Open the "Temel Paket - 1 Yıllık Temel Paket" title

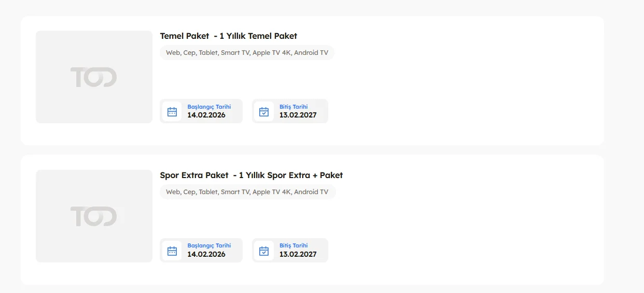(x=228, y=36)
